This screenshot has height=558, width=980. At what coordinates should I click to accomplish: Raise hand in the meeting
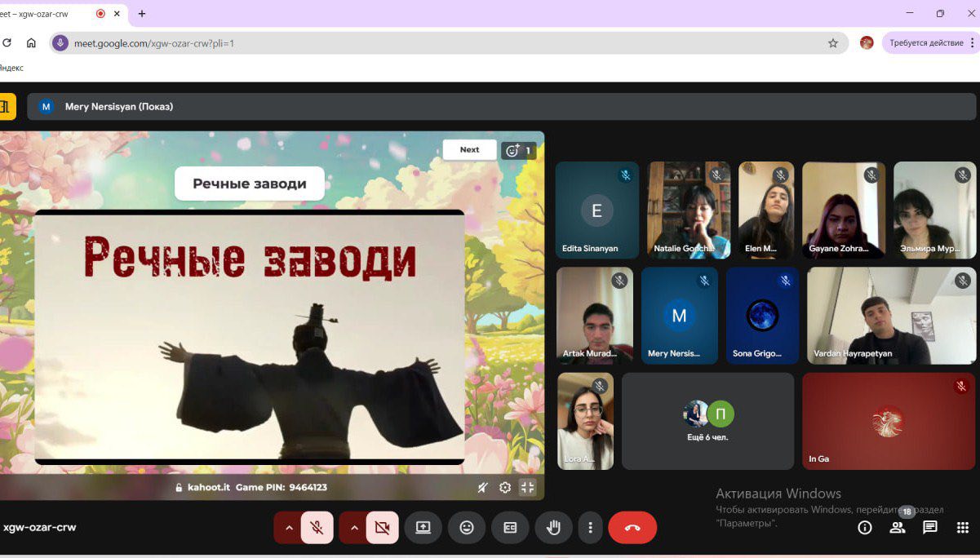pos(553,528)
